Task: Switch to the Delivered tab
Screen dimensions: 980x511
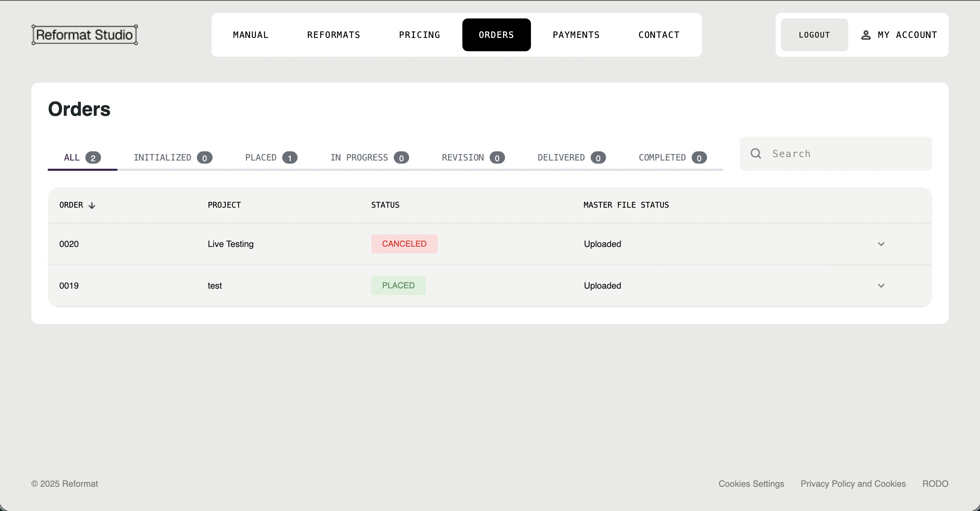Action: point(571,158)
